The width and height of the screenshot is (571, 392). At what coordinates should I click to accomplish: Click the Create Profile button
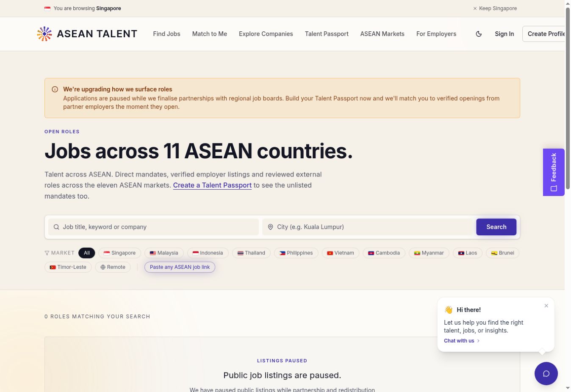click(x=544, y=34)
